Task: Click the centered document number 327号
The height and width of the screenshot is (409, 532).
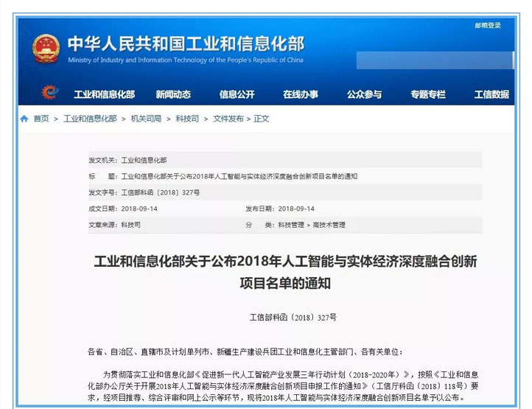Action: 293,318
